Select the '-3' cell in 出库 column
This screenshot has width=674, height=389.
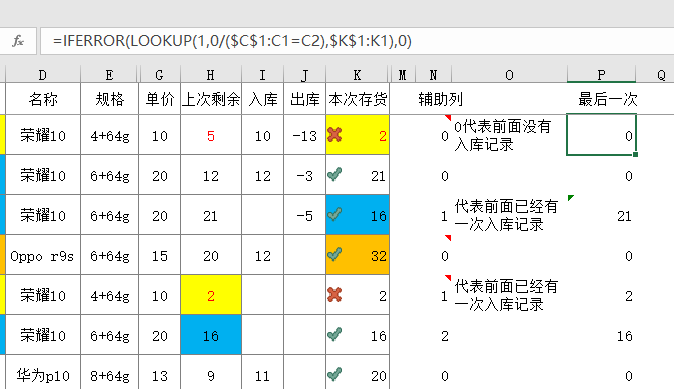pos(304,175)
